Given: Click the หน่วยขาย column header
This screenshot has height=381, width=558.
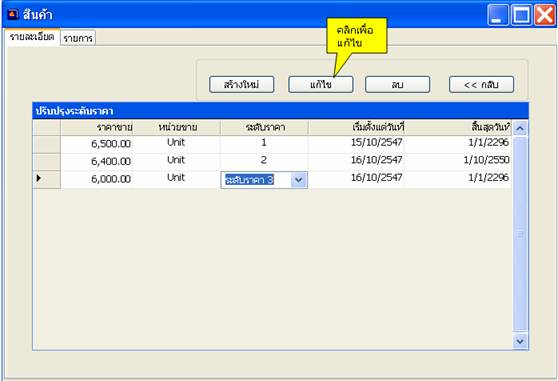Looking at the screenshot, I should [x=177, y=127].
